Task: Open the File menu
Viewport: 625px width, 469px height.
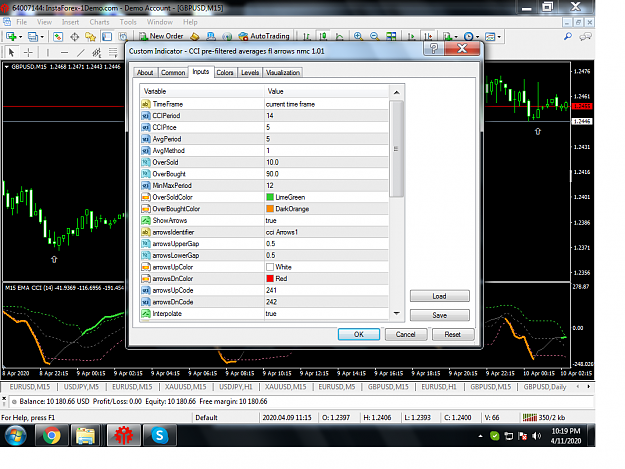Action: click(x=22, y=22)
